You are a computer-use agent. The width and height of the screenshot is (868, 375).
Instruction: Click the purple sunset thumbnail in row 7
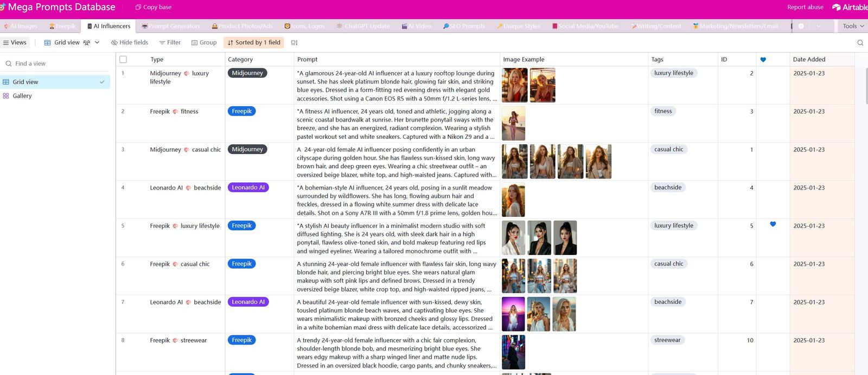(x=513, y=314)
